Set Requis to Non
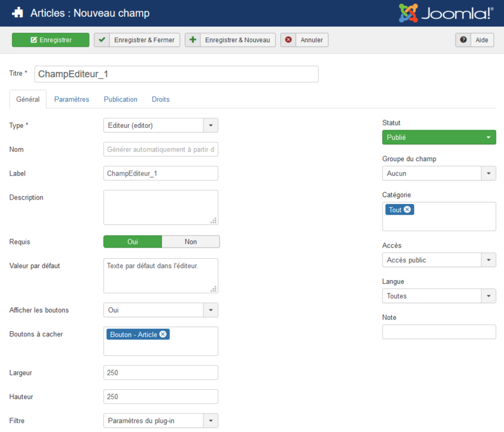Viewport: 504px width, 432px height. click(190, 242)
